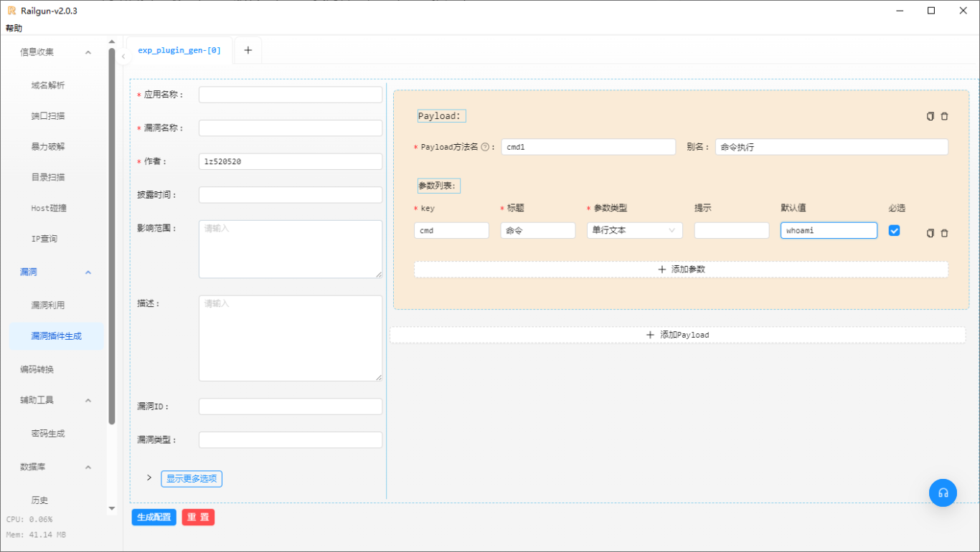The height and width of the screenshot is (552, 980).
Task: Delete the Payload block via its trash icon
Action: pos(944,116)
